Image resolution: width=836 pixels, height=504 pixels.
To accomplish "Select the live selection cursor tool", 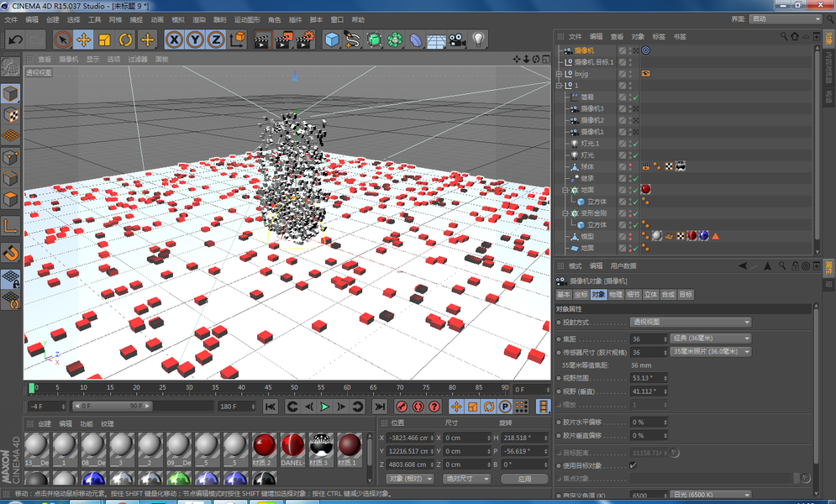I will tap(62, 40).
